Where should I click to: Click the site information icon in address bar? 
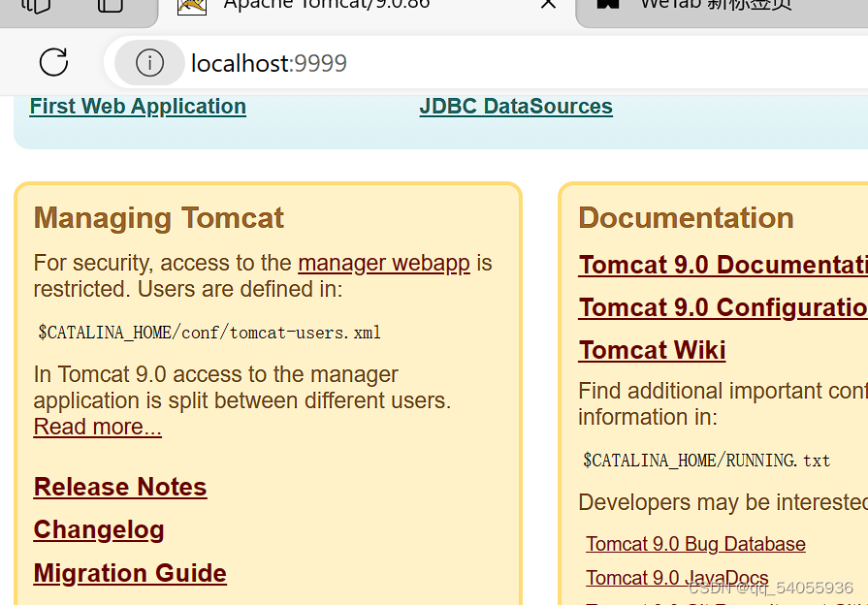[147, 62]
